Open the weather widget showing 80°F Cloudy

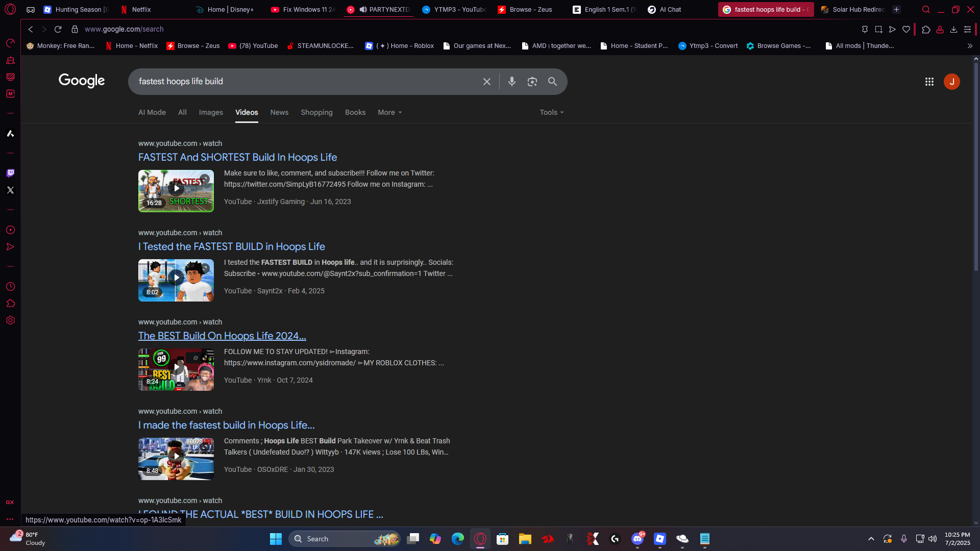click(28, 538)
